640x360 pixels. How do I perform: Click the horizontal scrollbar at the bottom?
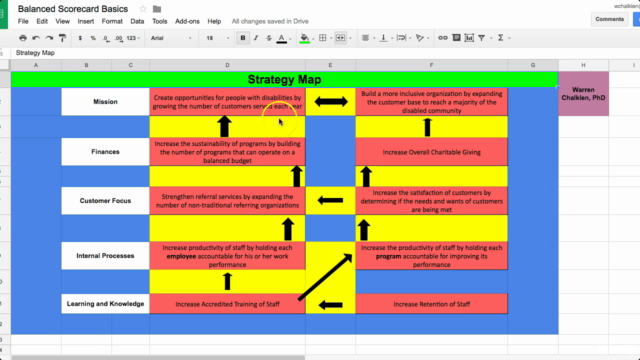pos(158,358)
